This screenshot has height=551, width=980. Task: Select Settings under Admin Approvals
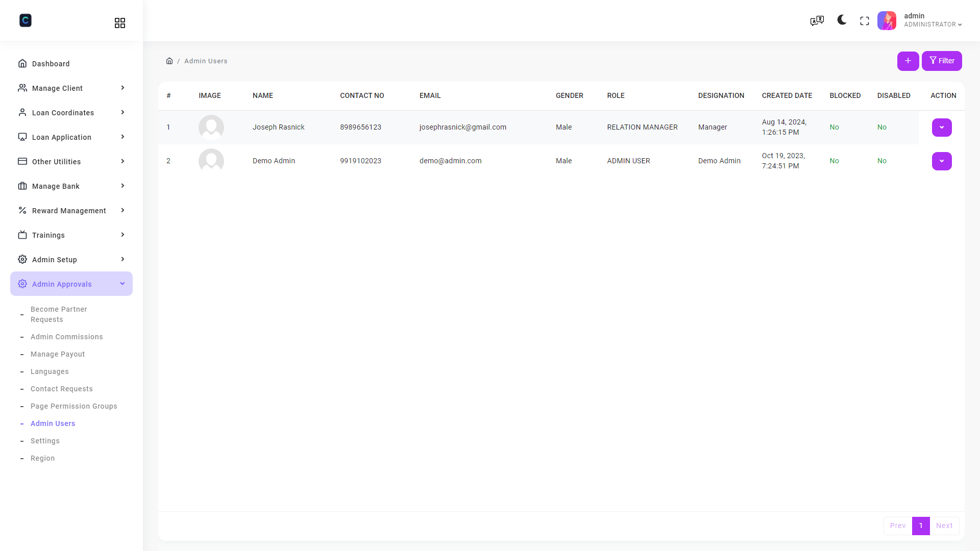pos(45,440)
